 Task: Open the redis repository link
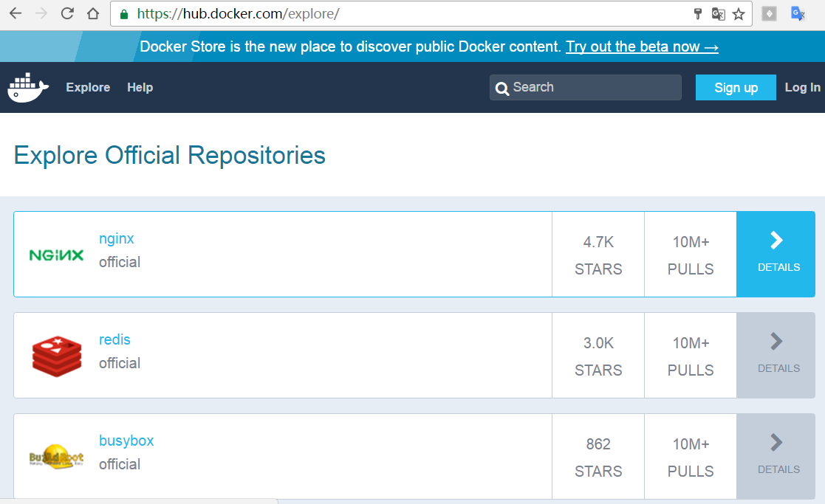coord(114,339)
